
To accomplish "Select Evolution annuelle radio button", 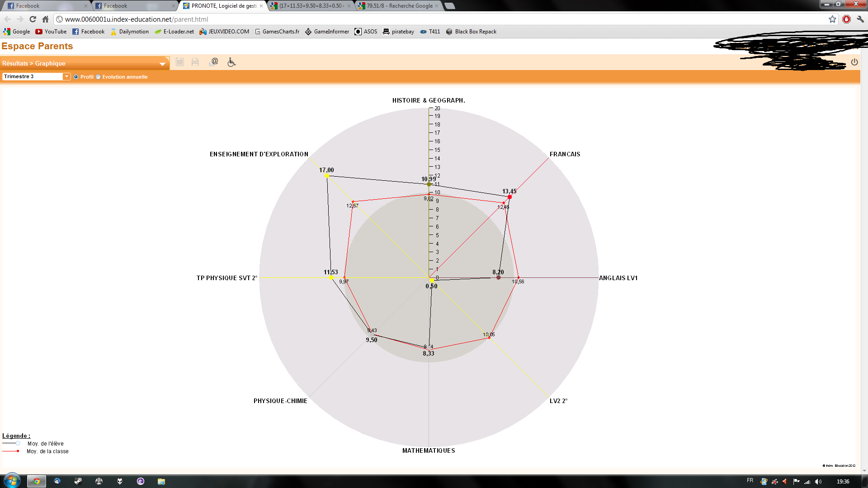I will coord(98,77).
